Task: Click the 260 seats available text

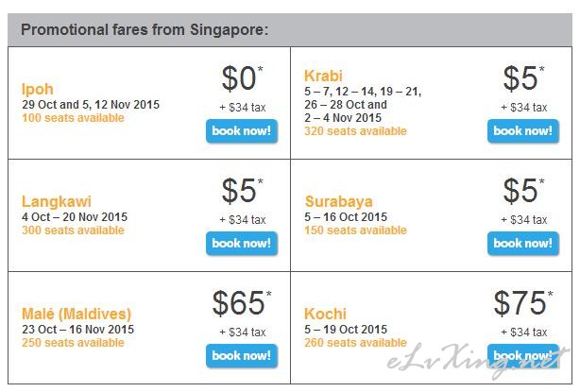Action: point(355,343)
